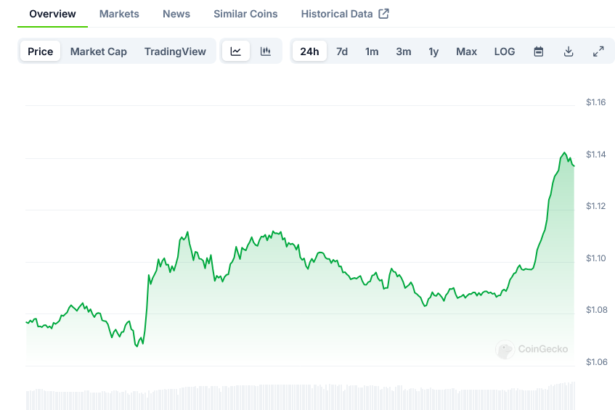
Task: Click the download chart data icon
Action: pyautogui.click(x=568, y=52)
